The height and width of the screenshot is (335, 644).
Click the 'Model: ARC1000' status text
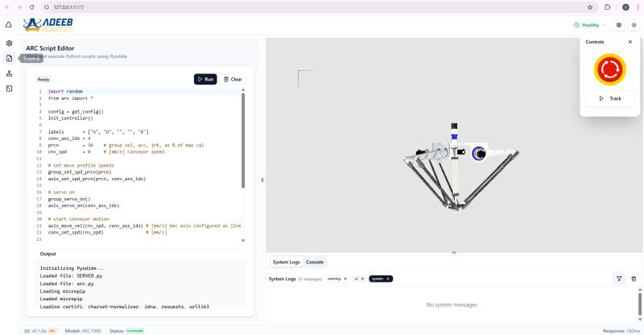83,331
